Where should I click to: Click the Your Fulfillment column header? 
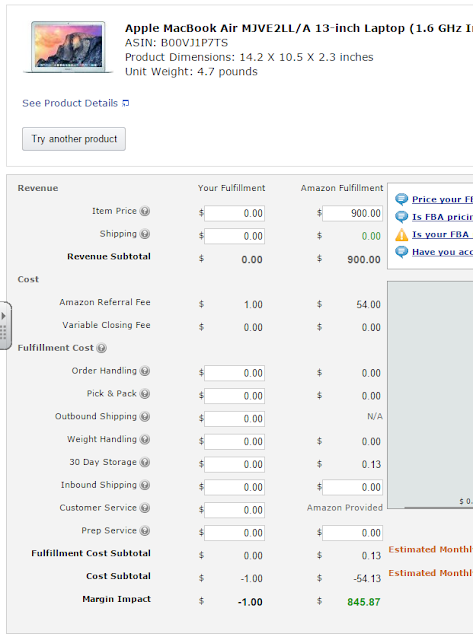coord(231,188)
